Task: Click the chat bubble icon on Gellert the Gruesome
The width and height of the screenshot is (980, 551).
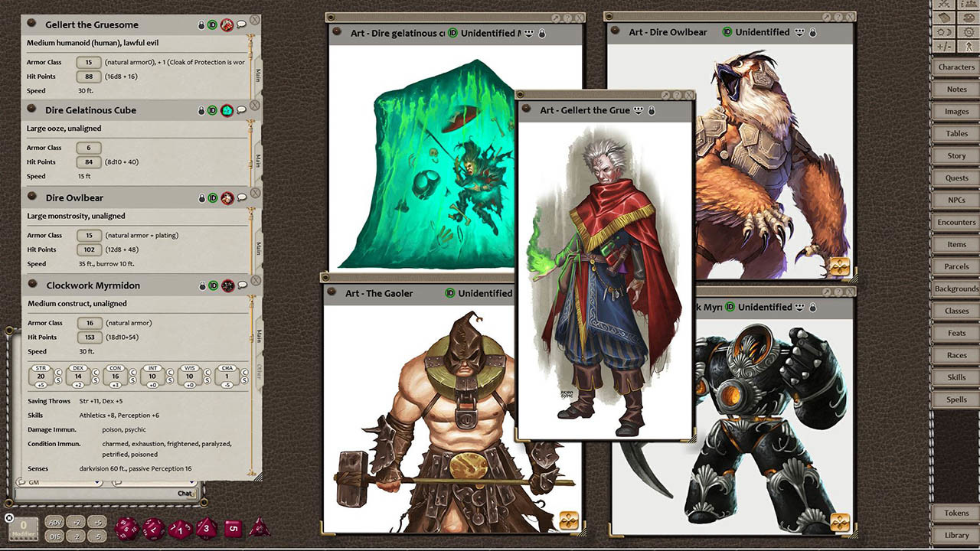Action: tap(241, 24)
